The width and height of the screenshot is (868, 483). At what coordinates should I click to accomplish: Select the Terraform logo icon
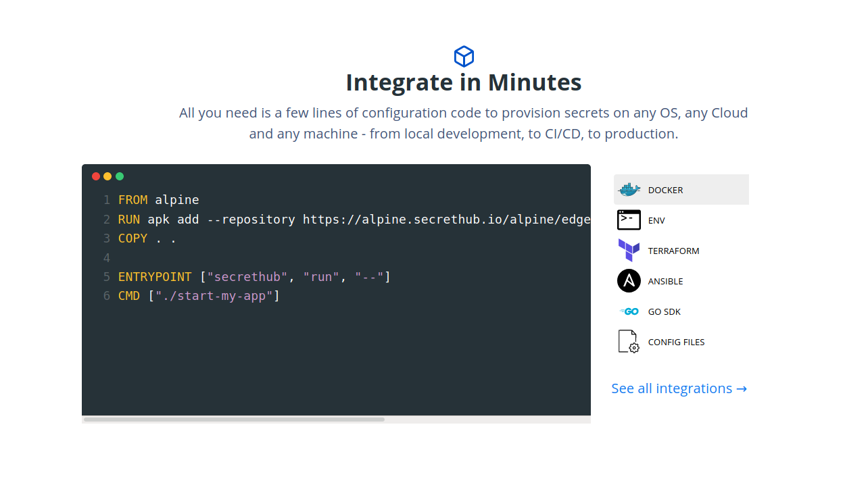pyautogui.click(x=629, y=251)
